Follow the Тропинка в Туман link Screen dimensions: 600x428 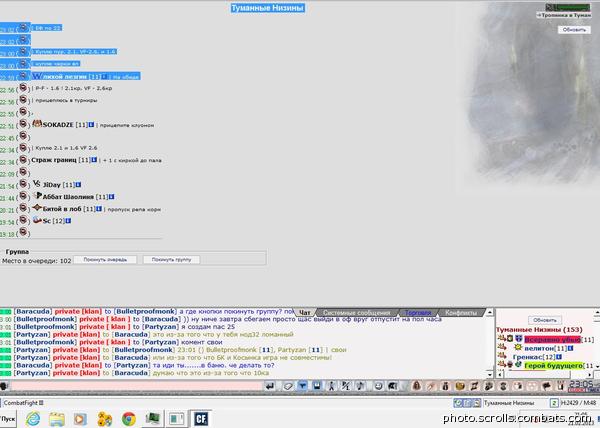pyautogui.click(x=564, y=15)
